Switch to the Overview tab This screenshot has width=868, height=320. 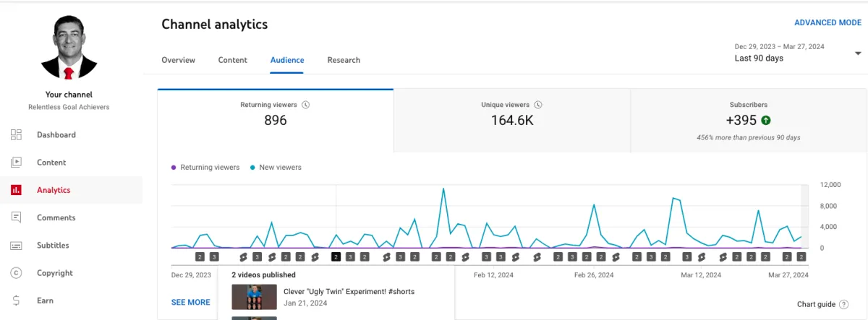178,60
